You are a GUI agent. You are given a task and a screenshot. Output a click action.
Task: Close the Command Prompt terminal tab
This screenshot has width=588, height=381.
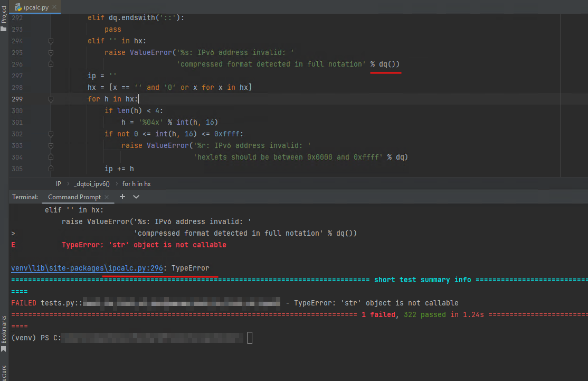click(x=107, y=197)
